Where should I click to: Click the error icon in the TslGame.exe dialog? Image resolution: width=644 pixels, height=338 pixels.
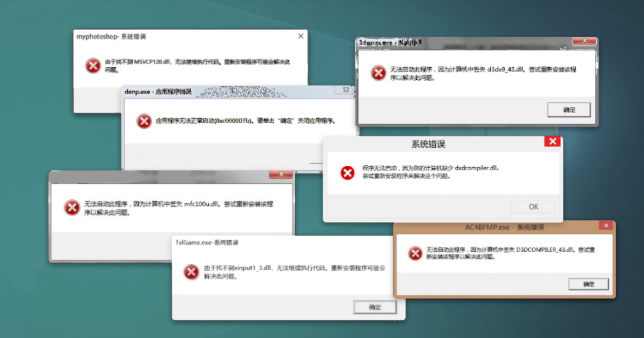tap(191, 271)
